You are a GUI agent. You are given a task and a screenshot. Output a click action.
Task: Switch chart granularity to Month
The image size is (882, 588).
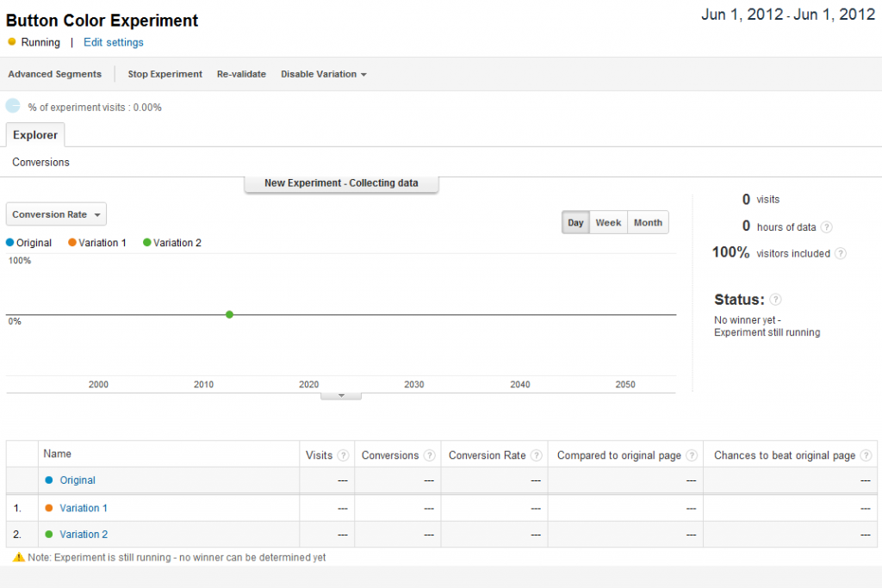pyautogui.click(x=648, y=223)
